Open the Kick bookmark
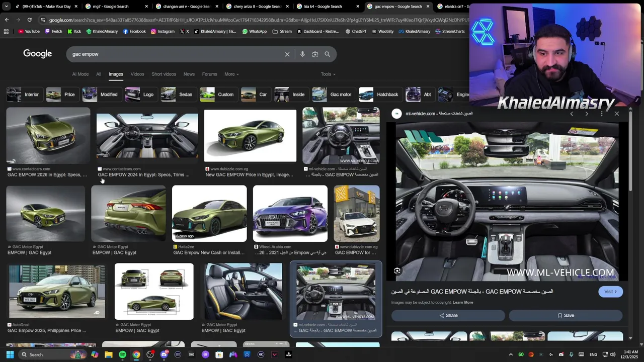 point(74,31)
